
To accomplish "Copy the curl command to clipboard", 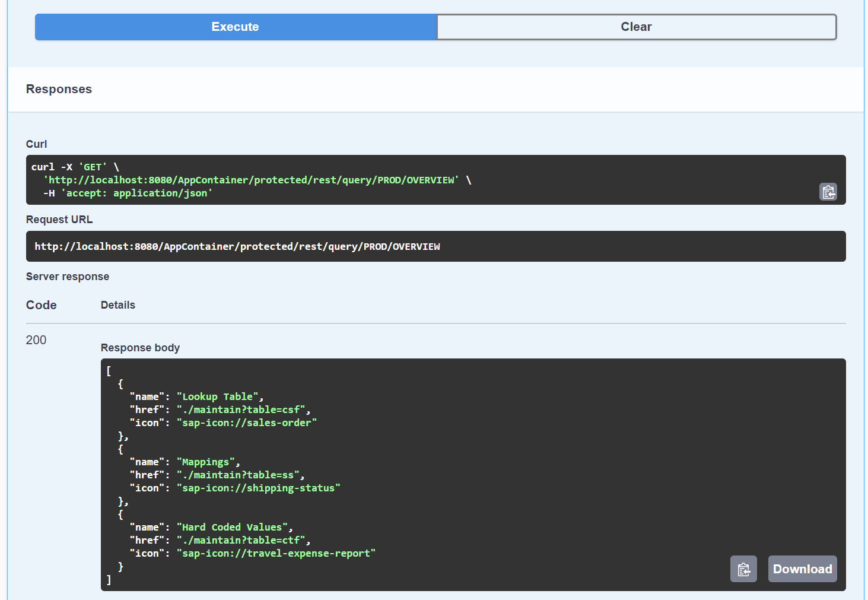I will [828, 192].
